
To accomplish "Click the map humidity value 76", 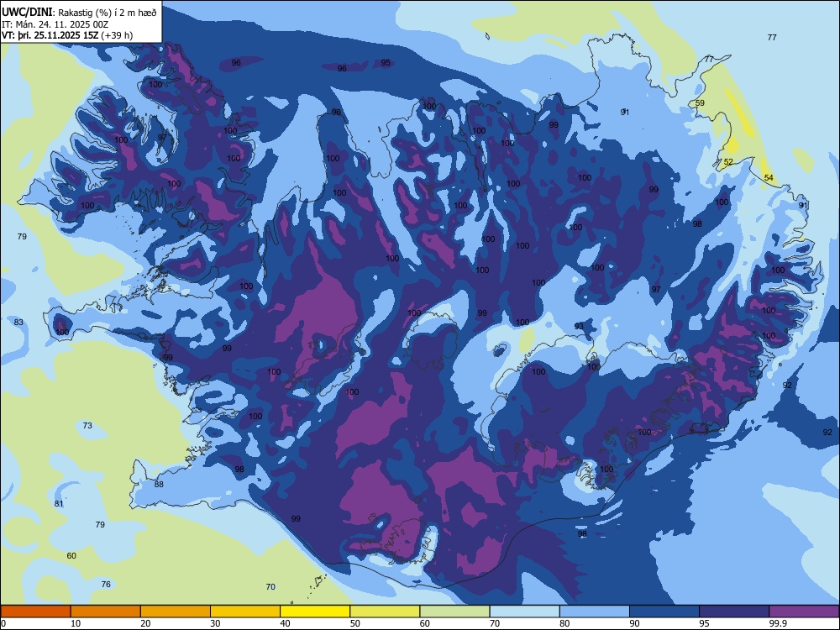I will 106,584.
